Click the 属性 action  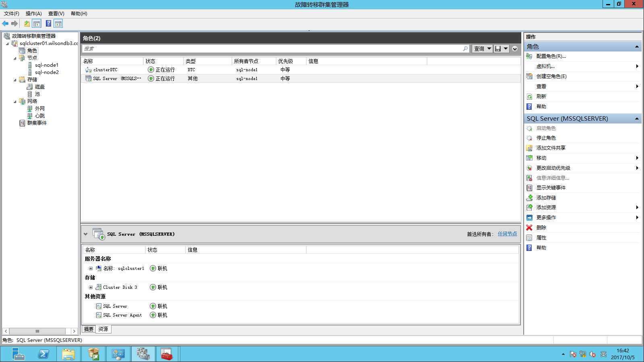(x=541, y=238)
